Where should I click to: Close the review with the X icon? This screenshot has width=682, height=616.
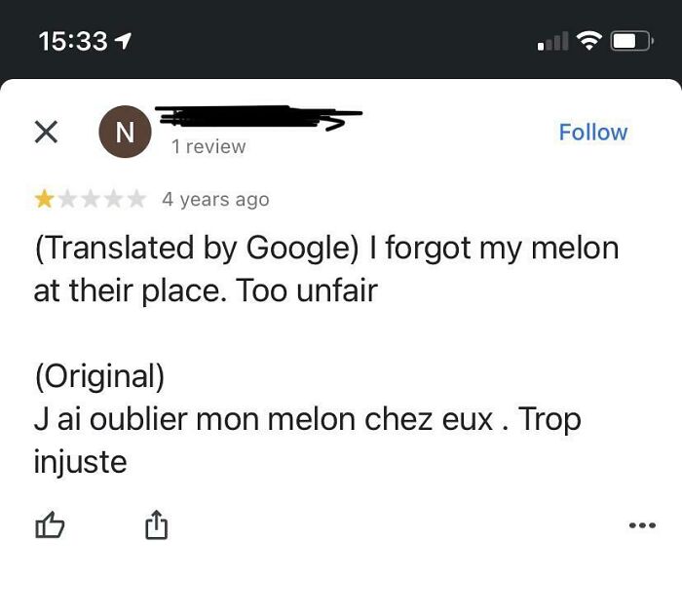[45, 133]
